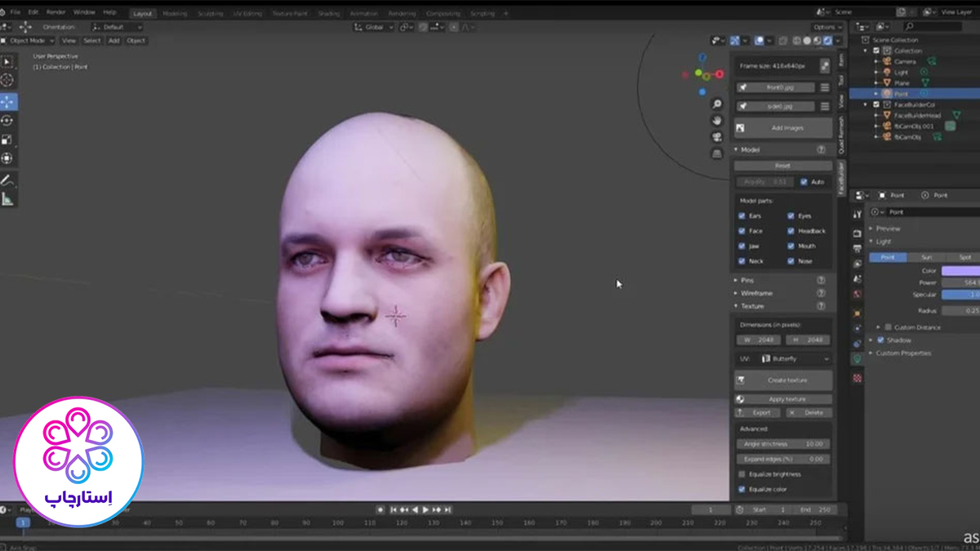Open the menu icon next to front0.jpg
Image resolution: width=980 pixels, height=551 pixels.
(x=825, y=87)
